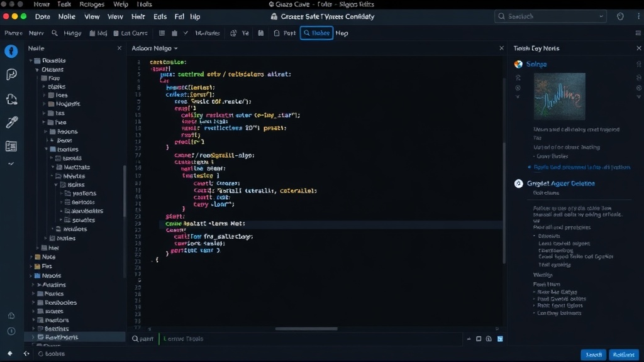The height and width of the screenshot is (362, 644).
Task: Click the Port button in the toolbar
Action: 285,33
